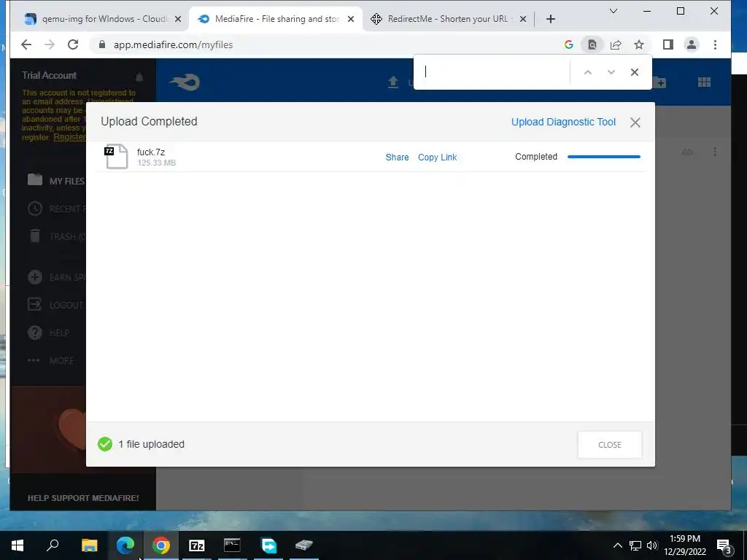Viewport: 747px width, 560px height.
Task: Open the Chrome side panel
Action: [668, 44]
